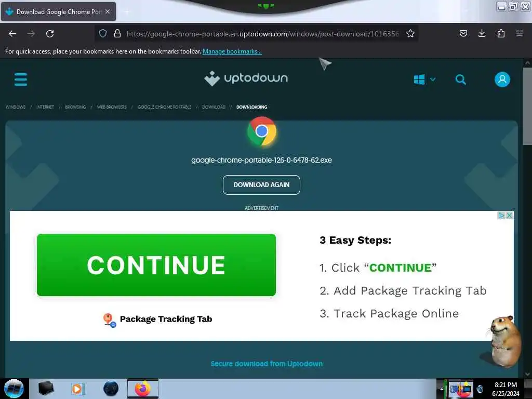Select the Download Google Chrome Portable tab
This screenshot has height=399, width=532.
click(x=58, y=11)
